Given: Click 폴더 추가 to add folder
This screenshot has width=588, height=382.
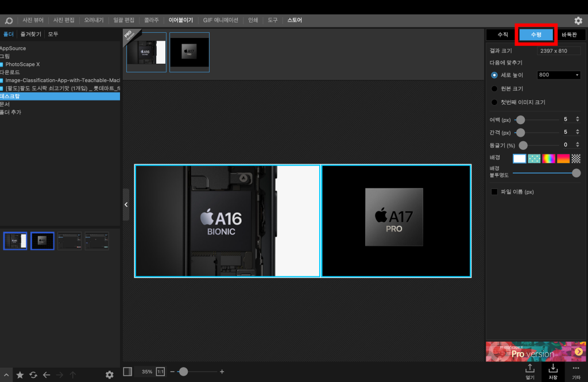Looking at the screenshot, I should tap(10, 112).
